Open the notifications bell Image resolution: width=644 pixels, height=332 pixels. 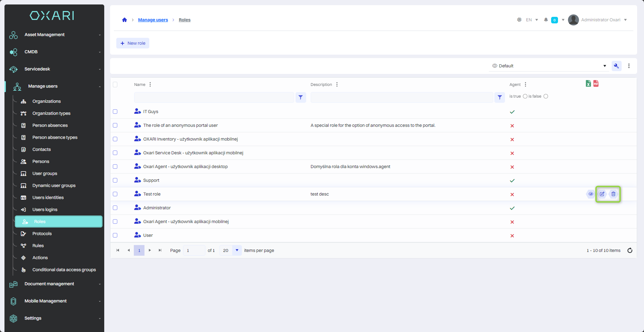[546, 20]
